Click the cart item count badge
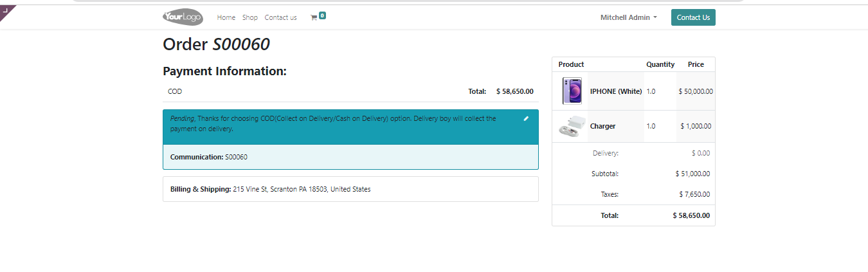 click(322, 15)
